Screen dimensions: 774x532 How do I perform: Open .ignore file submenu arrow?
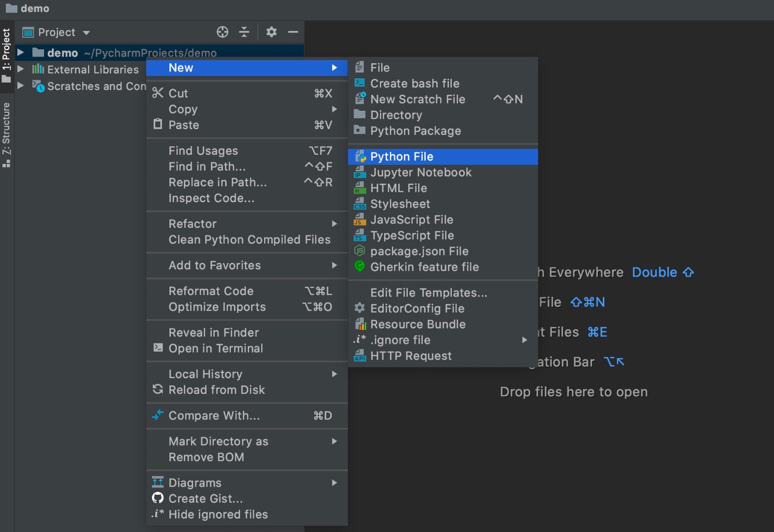click(524, 340)
